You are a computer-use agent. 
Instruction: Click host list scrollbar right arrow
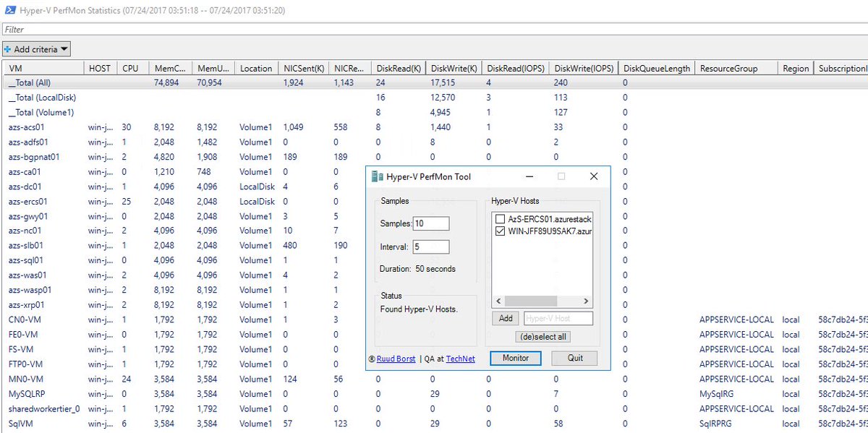pos(586,301)
